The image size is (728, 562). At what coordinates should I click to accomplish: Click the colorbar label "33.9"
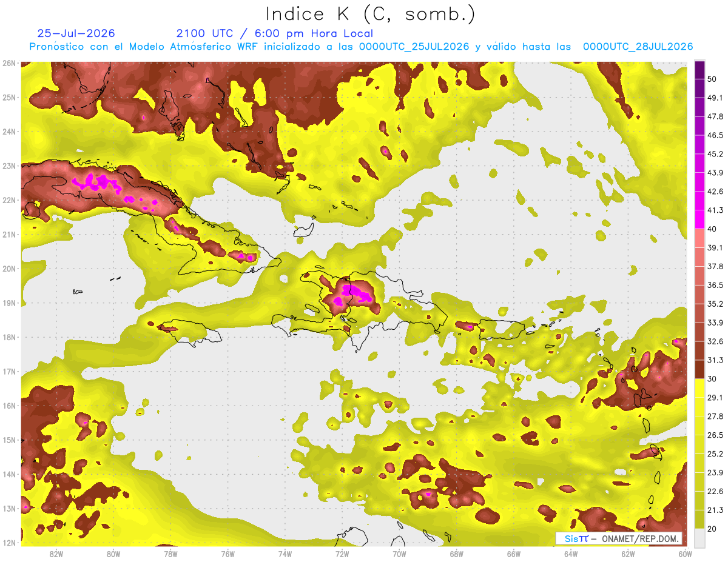715,323
